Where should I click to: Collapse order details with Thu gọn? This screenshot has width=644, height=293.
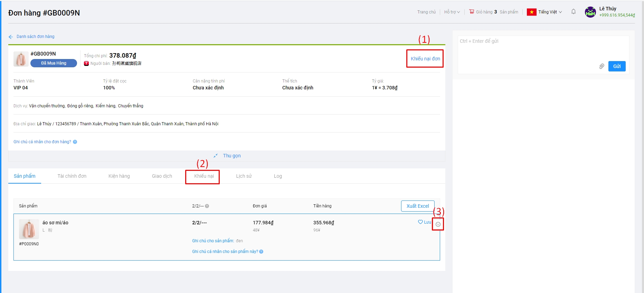coord(227,156)
